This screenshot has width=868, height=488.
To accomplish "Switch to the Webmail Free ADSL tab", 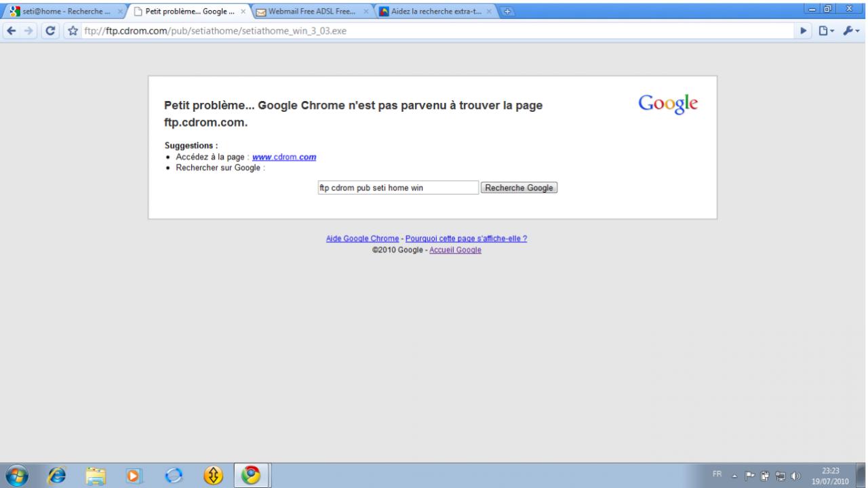I will point(312,12).
